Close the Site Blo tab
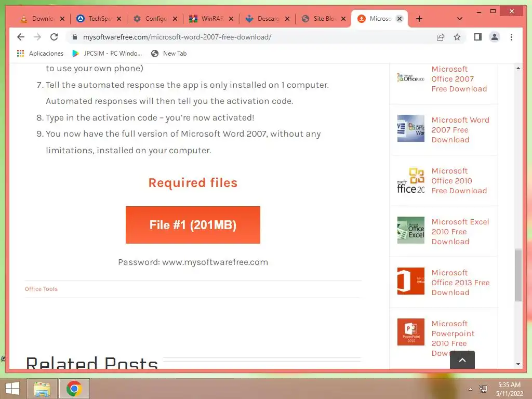The width and height of the screenshot is (532, 399). (x=343, y=19)
